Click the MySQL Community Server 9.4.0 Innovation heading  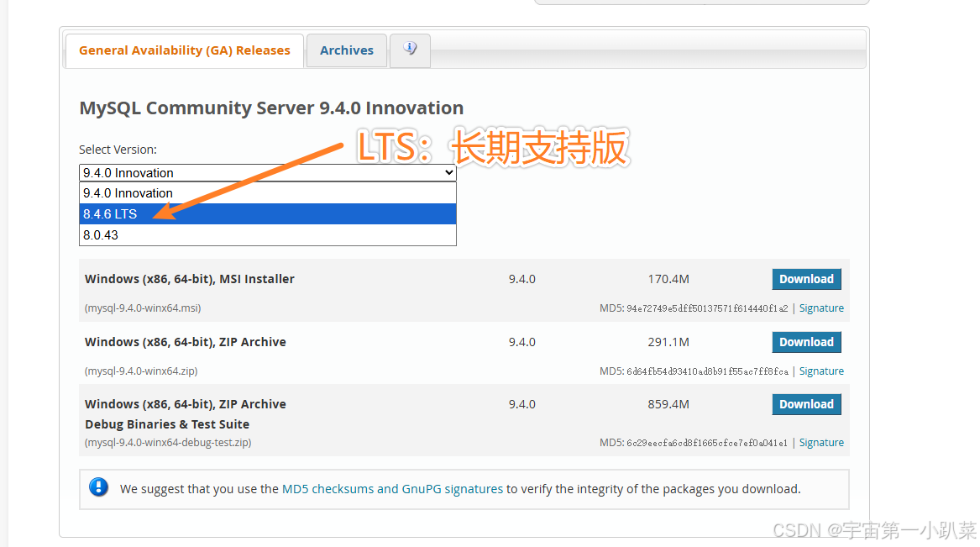pos(271,108)
